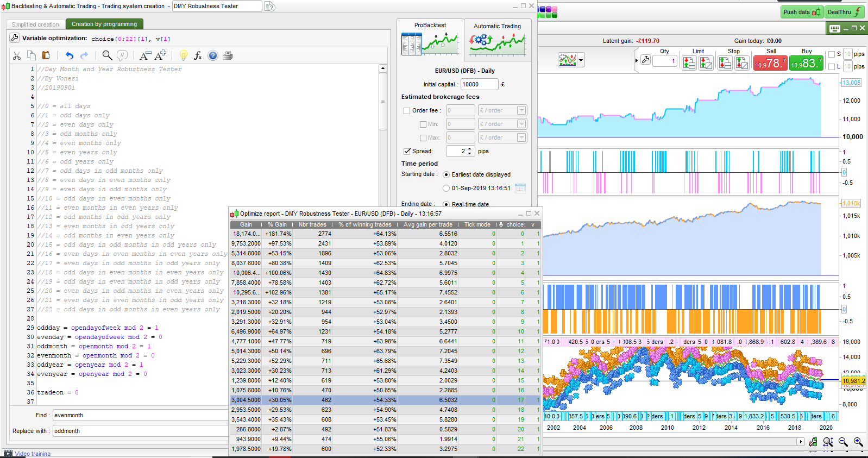Screen dimensions: 868x458
Task: Click the Push data button
Action: [x=801, y=12]
